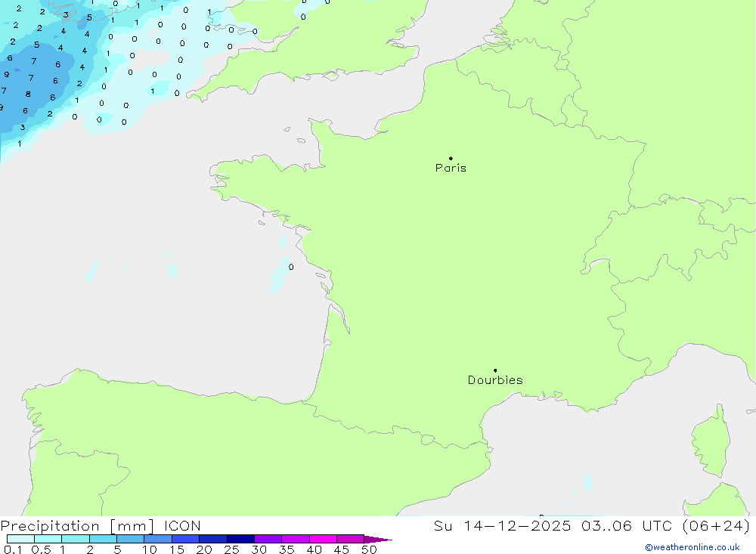Click the '03..06 UTC' time range text
This screenshot has height=554, width=756.
pos(626,525)
